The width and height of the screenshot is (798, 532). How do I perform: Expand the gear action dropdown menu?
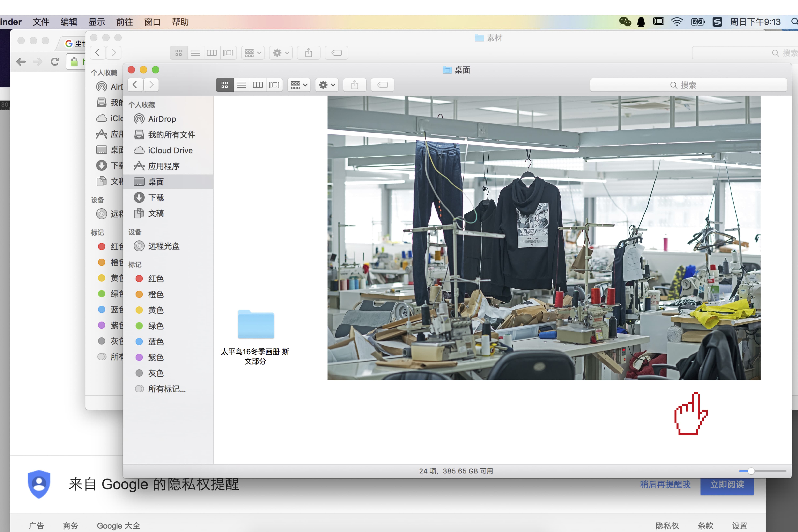click(327, 85)
